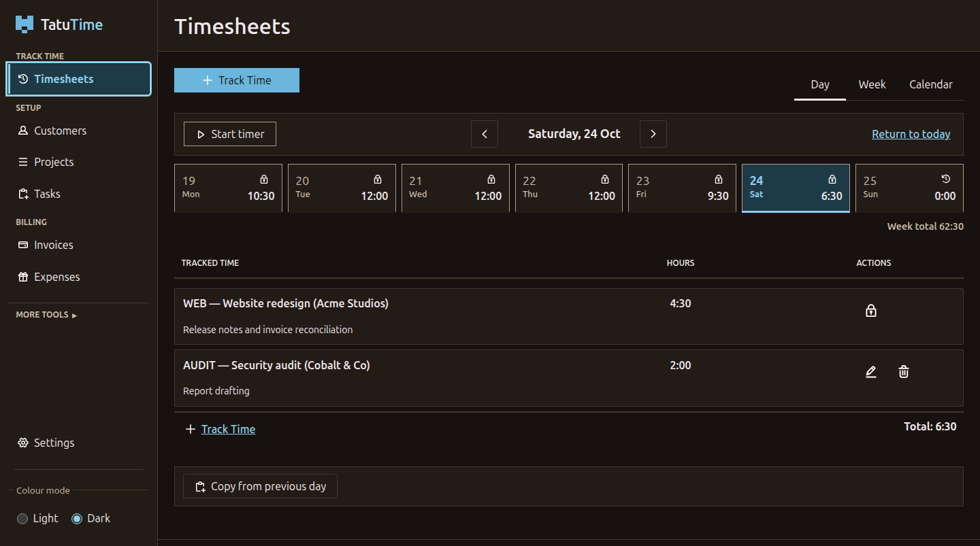
Task: Open Invoices in the sidebar
Action: click(x=79, y=245)
